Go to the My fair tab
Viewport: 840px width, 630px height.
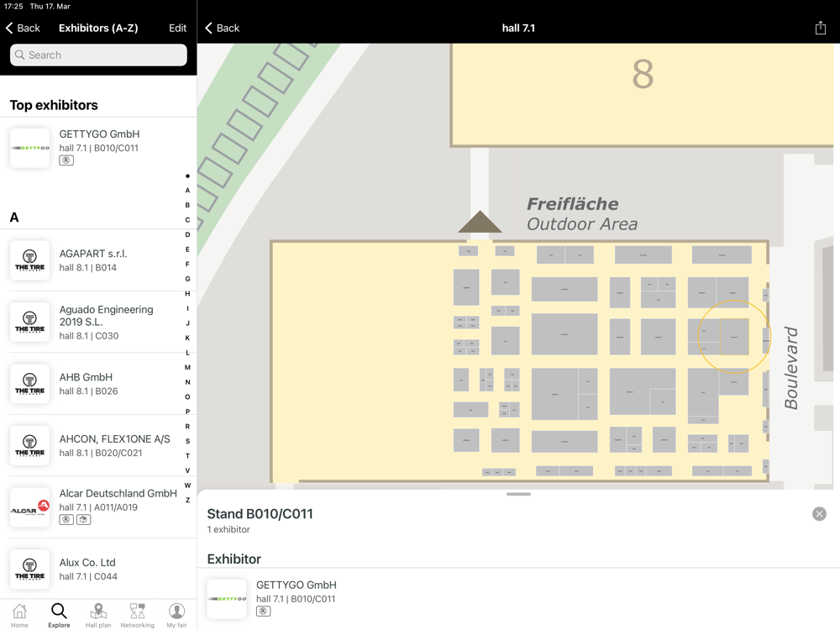(176, 615)
